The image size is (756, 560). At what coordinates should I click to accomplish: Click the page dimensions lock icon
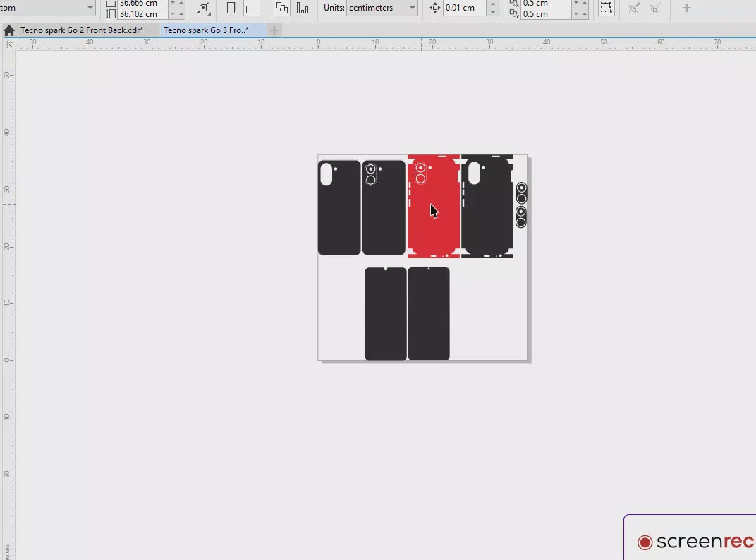pos(203,8)
